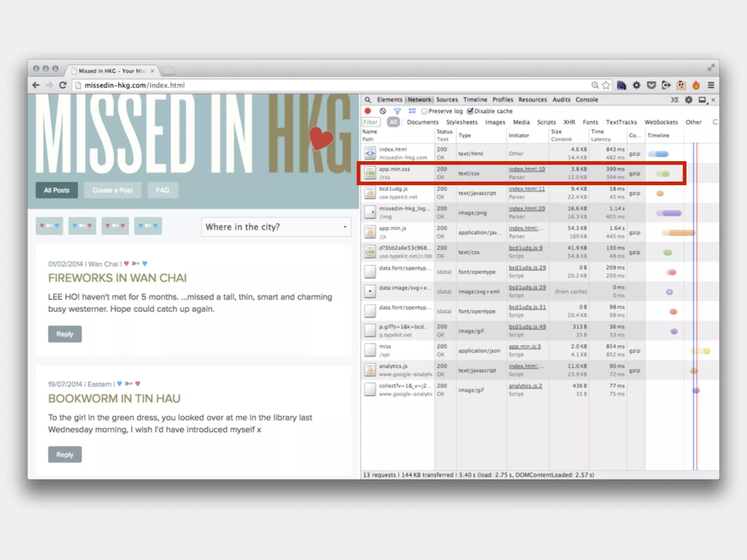Select the Scripts filter type
The width and height of the screenshot is (747, 560).
tap(546, 122)
